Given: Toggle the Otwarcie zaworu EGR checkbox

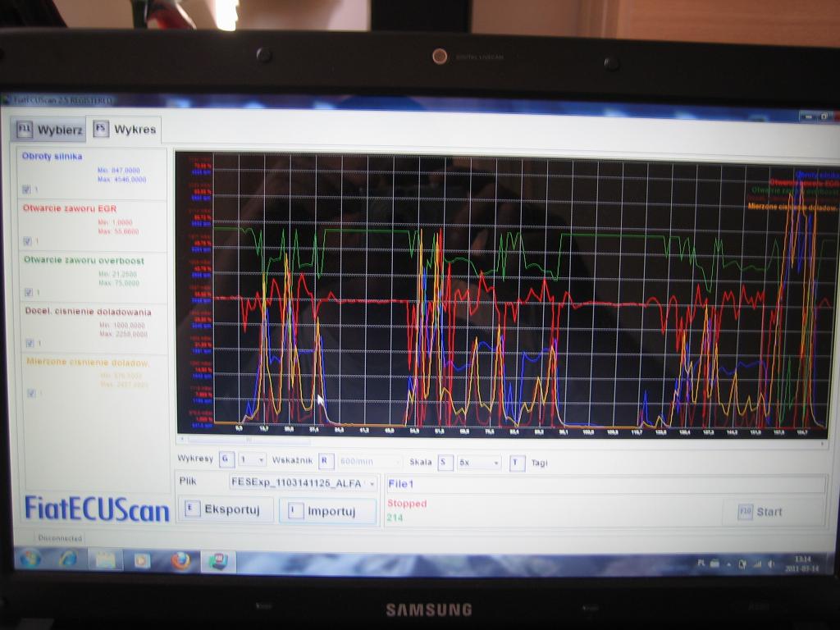Looking at the screenshot, I should 27,242.
